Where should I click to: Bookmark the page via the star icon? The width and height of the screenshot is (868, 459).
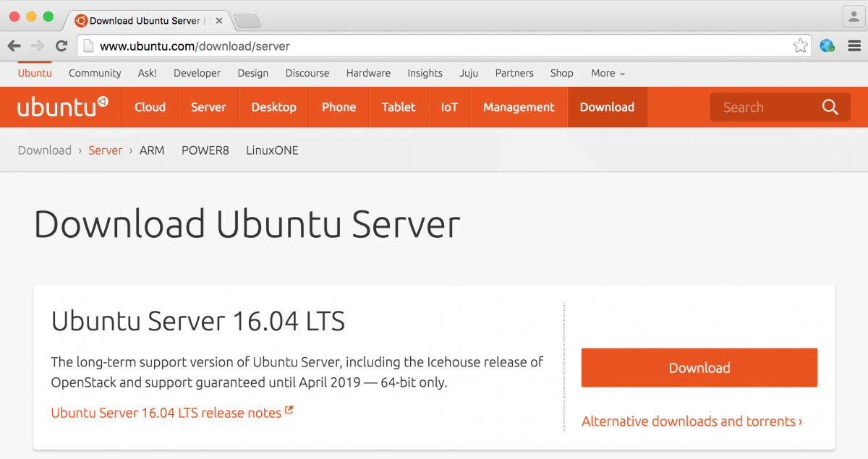pyautogui.click(x=800, y=45)
